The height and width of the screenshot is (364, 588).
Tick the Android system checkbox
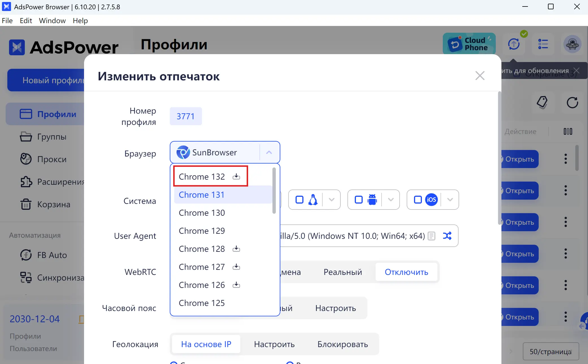359,200
